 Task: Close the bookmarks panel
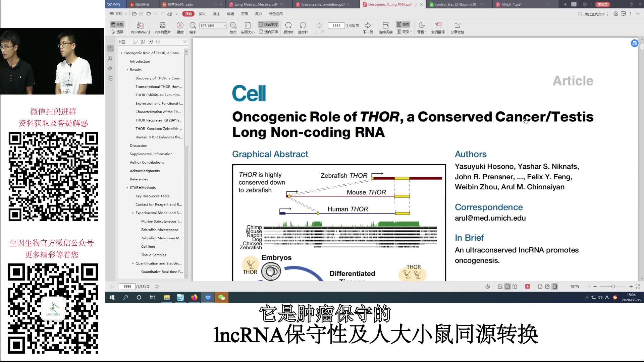coord(185,42)
